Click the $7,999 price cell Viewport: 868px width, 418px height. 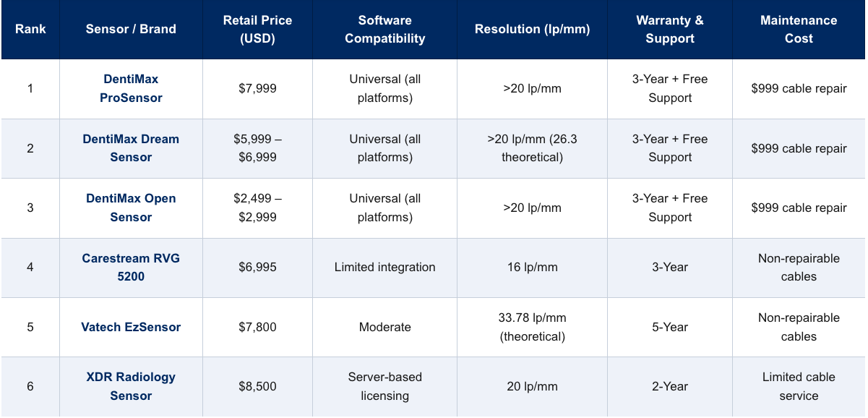pos(257,89)
